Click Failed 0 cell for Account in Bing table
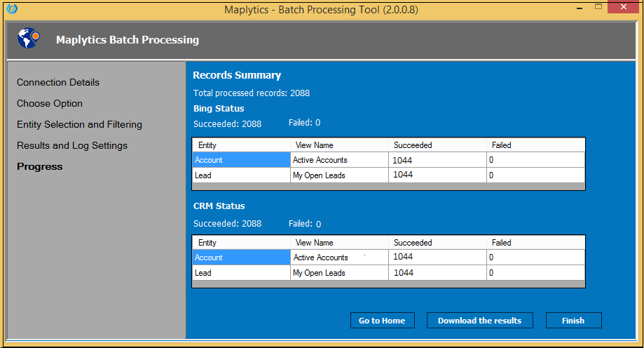Viewport: 644px width, 348px height. 535,159
